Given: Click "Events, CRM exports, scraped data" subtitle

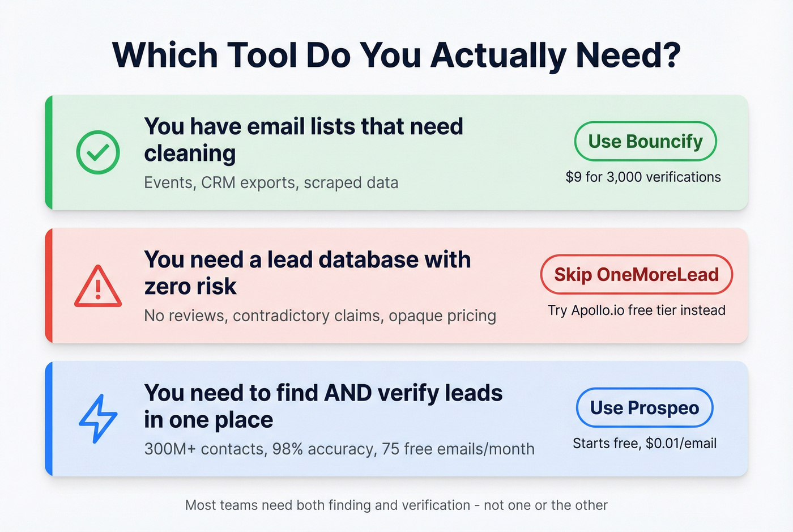Looking at the screenshot, I should 271,183.
